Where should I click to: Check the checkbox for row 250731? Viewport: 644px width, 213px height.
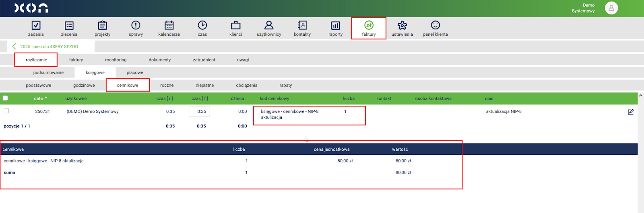pos(6,111)
